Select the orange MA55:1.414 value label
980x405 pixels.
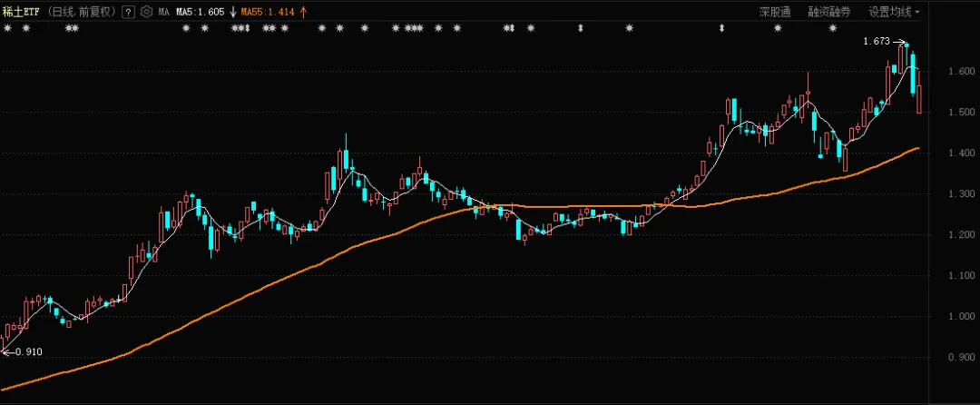[268, 12]
